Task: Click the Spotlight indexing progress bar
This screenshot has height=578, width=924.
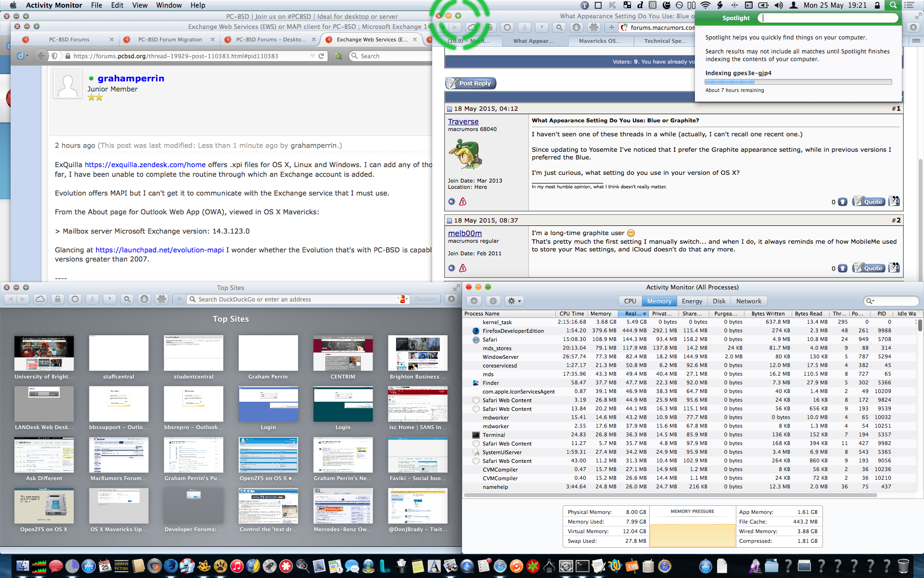Action: [798, 82]
